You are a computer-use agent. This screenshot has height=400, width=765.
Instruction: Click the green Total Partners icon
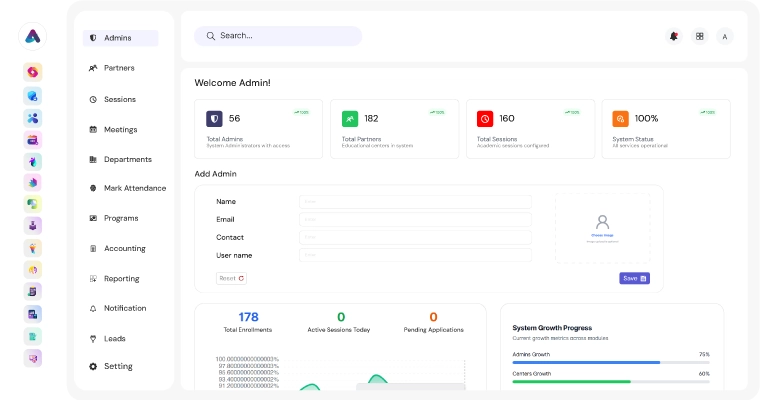[x=350, y=118]
